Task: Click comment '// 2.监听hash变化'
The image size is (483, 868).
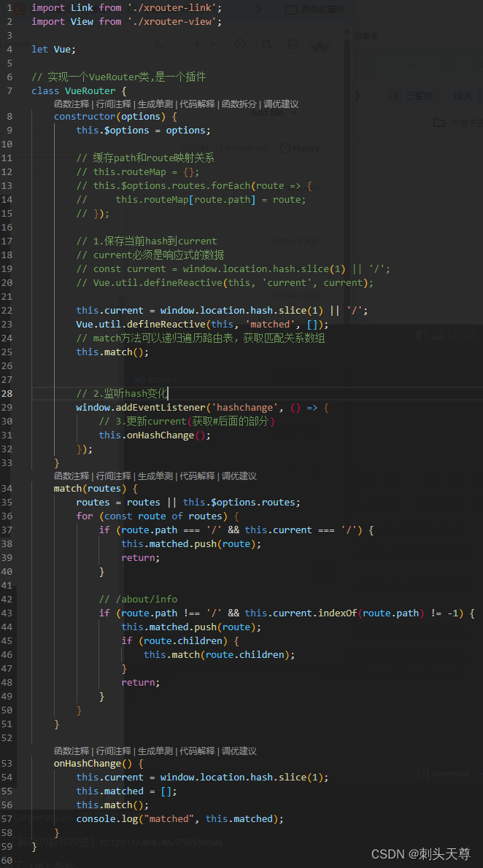Action: tap(122, 394)
